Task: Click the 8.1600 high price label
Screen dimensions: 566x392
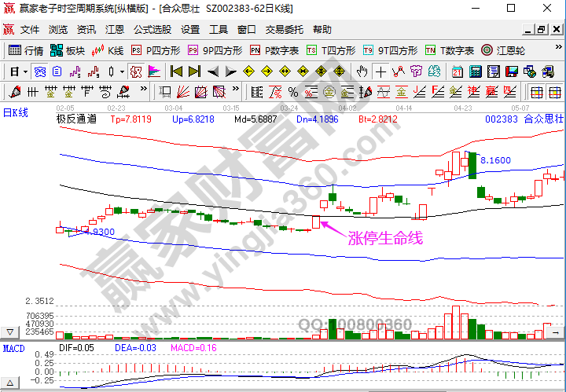Action: tap(495, 160)
